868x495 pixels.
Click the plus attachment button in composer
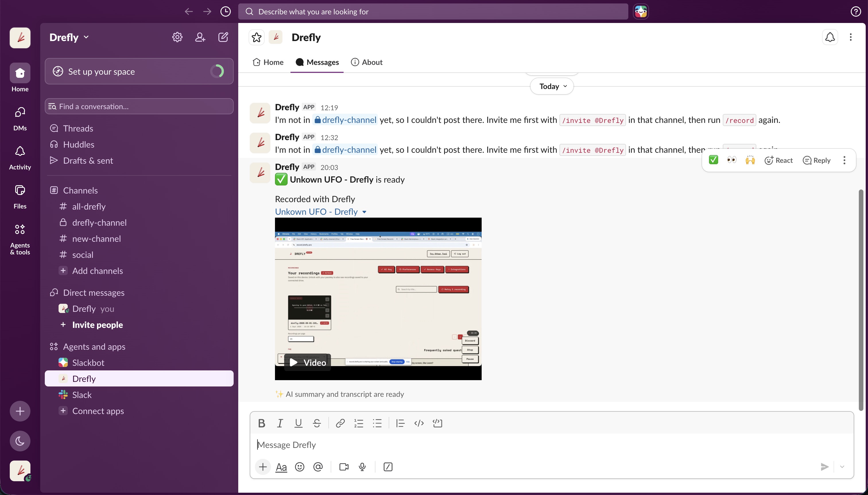point(263,467)
